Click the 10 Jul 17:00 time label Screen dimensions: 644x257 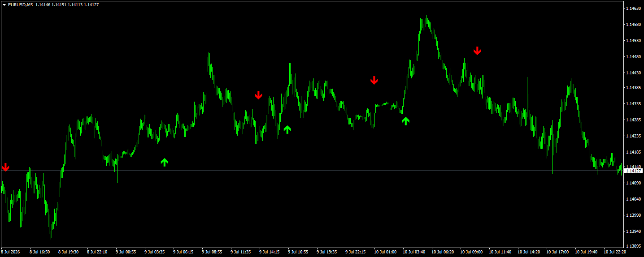pyautogui.click(x=557, y=252)
